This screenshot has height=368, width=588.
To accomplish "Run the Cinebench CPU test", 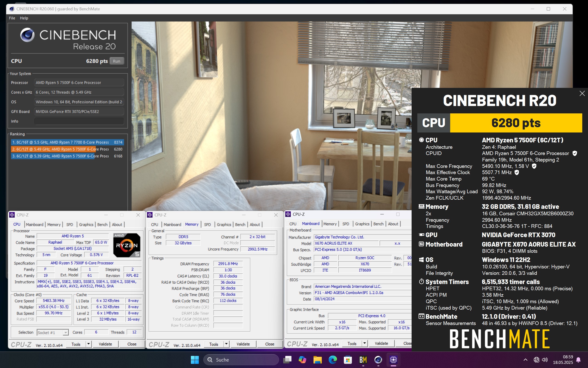I will coord(117,61).
